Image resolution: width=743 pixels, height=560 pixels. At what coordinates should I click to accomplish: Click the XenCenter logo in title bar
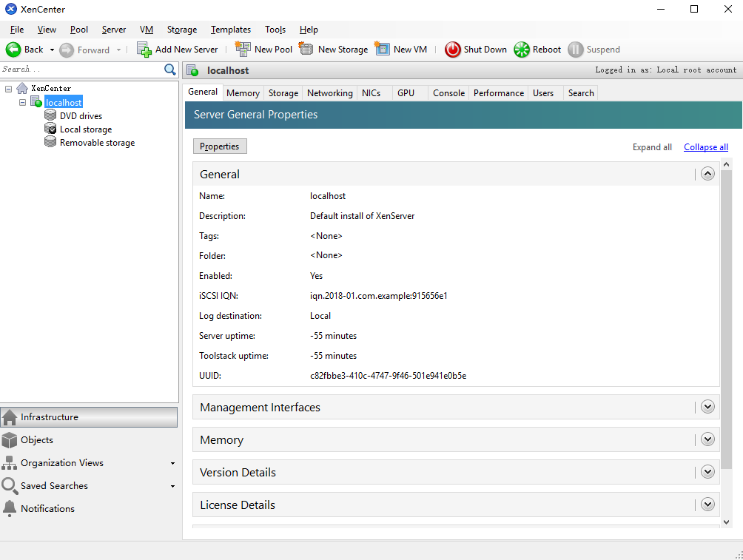coord(11,9)
